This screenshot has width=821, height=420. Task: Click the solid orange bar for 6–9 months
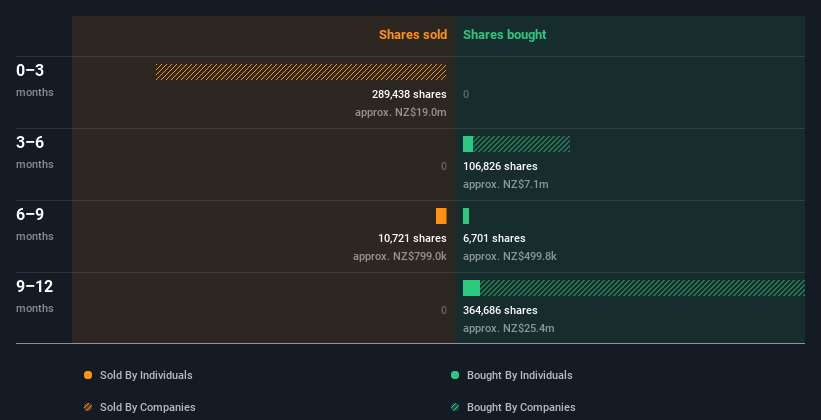pyautogui.click(x=441, y=216)
